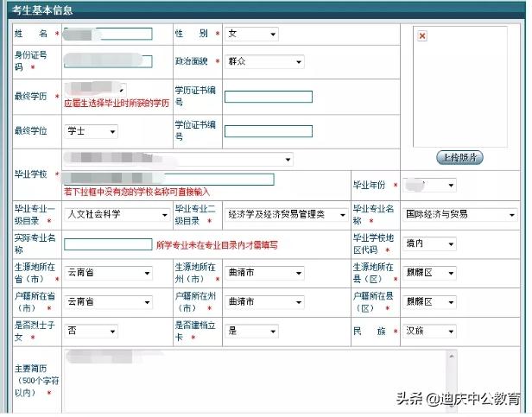This screenshot has height=417, width=532.
Task: Click the 主要简历（500个字符以内）label
Action: coord(36,381)
